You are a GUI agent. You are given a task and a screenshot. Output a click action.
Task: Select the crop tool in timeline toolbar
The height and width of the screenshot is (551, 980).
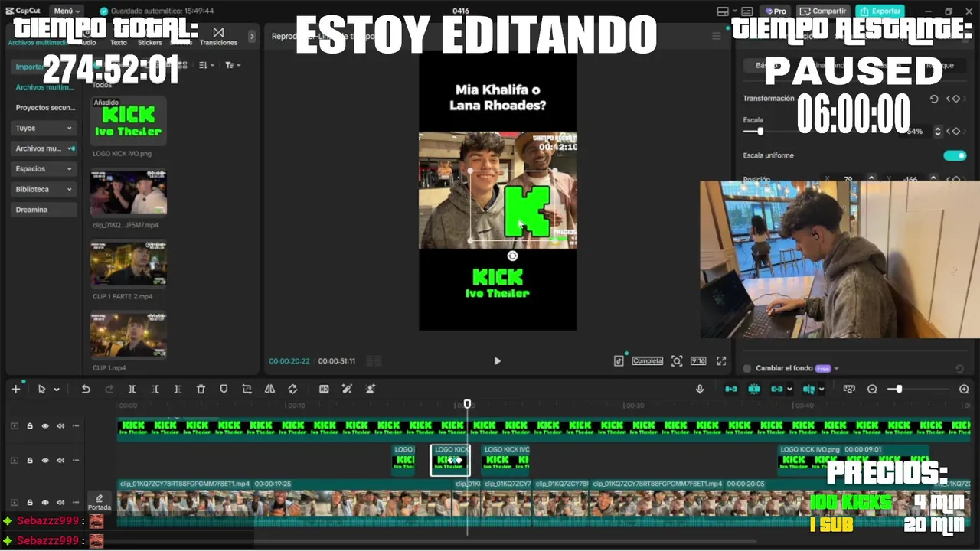tap(247, 389)
